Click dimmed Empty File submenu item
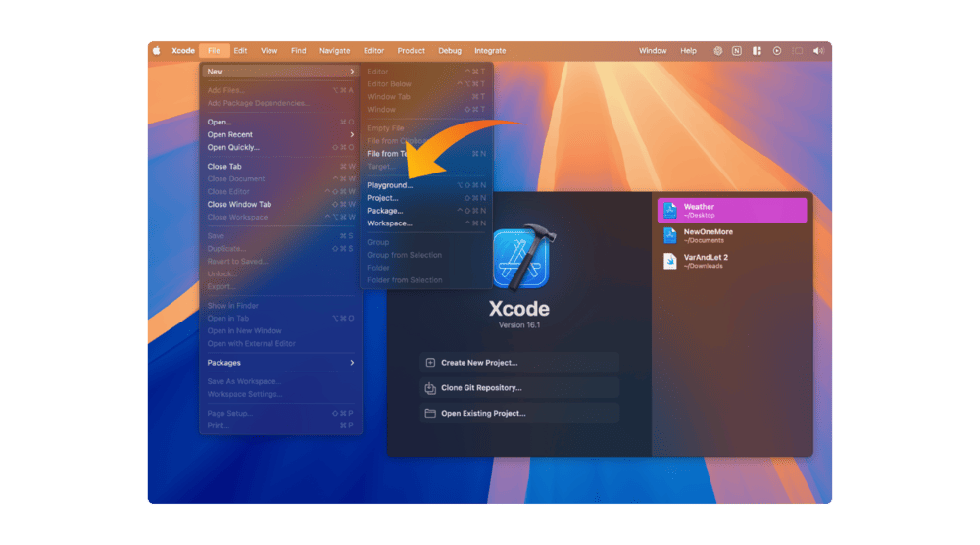Viewport: 980px width, 545px height. (426, 128)
